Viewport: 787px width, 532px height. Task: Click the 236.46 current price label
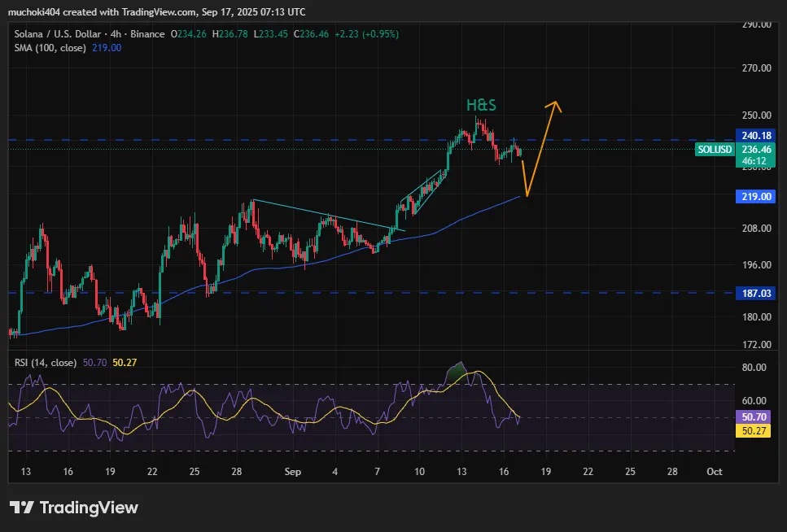(x=756, y=150)
